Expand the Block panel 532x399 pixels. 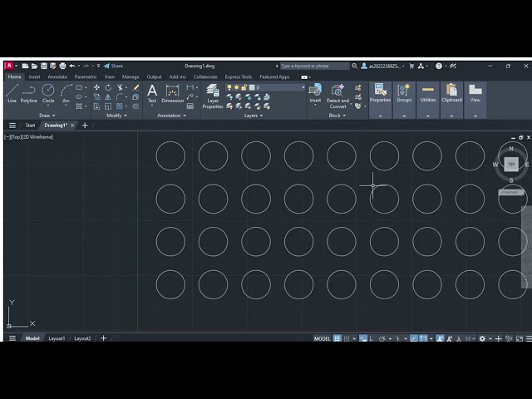click(337, 116)
